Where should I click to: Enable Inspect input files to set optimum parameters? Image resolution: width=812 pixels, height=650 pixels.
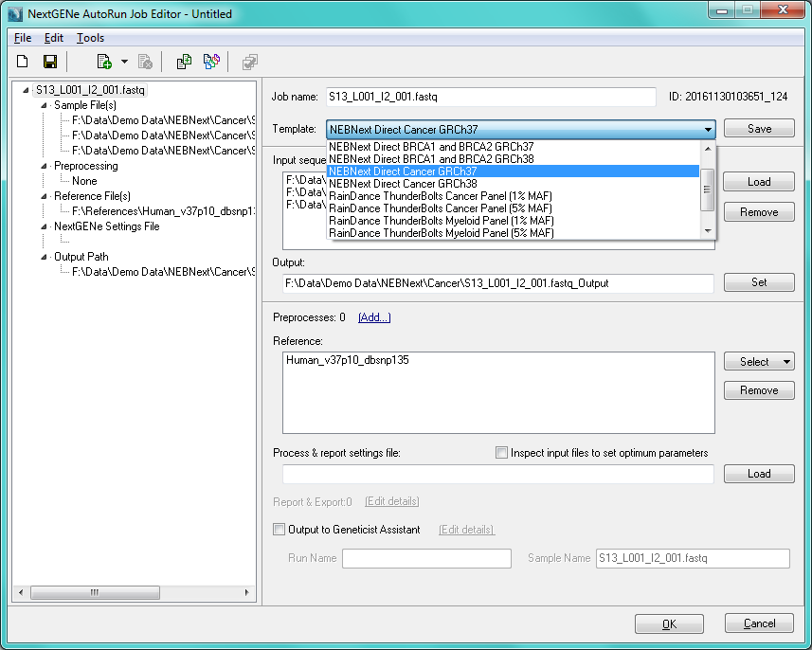point(501,453)
